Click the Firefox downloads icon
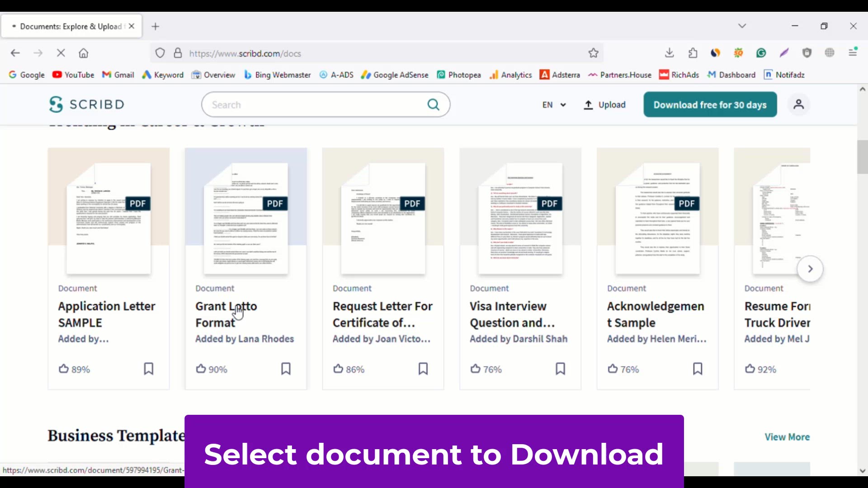Image resolution: width=868 pixels, height=488 pixels. (670, 53)
